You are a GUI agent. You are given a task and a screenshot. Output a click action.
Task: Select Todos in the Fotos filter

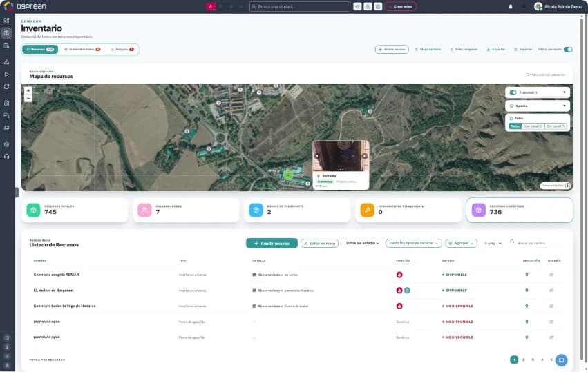[x=515, y=126]
